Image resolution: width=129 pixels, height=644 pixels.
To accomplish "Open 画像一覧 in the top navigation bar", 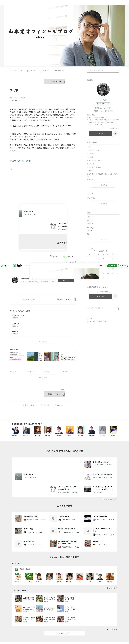I will click(45, 71).
